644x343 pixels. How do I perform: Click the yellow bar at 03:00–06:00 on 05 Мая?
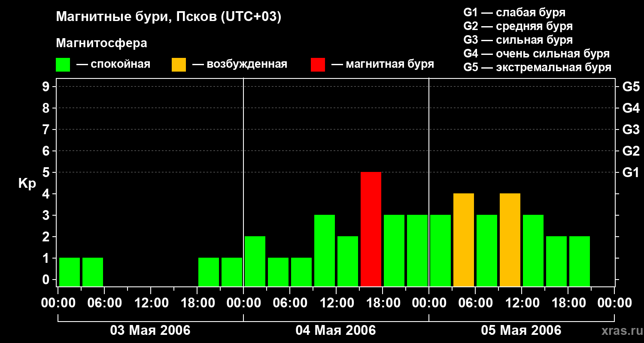(x=464, y=240)
